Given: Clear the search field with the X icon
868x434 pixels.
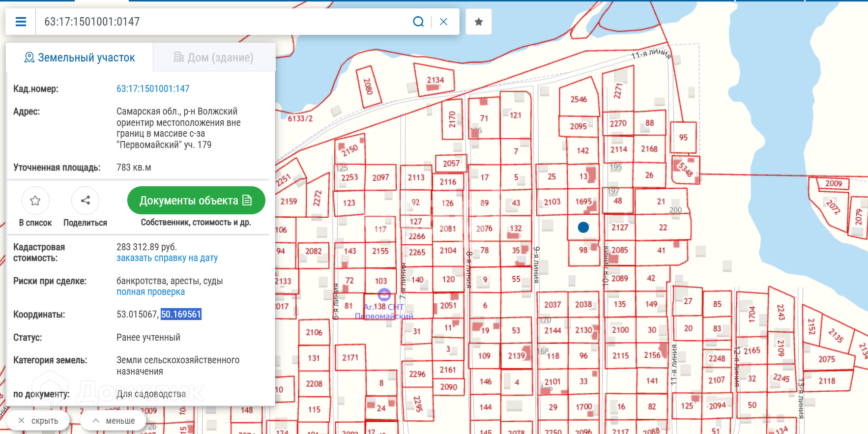Looking at the screenshot, I should tap(443, 22).
